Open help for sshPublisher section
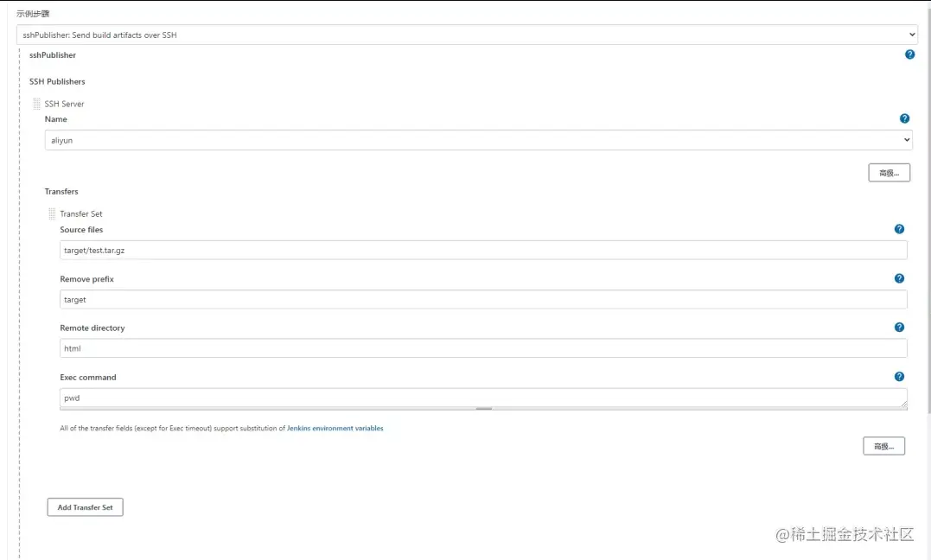The image size is (931, 560). coord(909,54)
